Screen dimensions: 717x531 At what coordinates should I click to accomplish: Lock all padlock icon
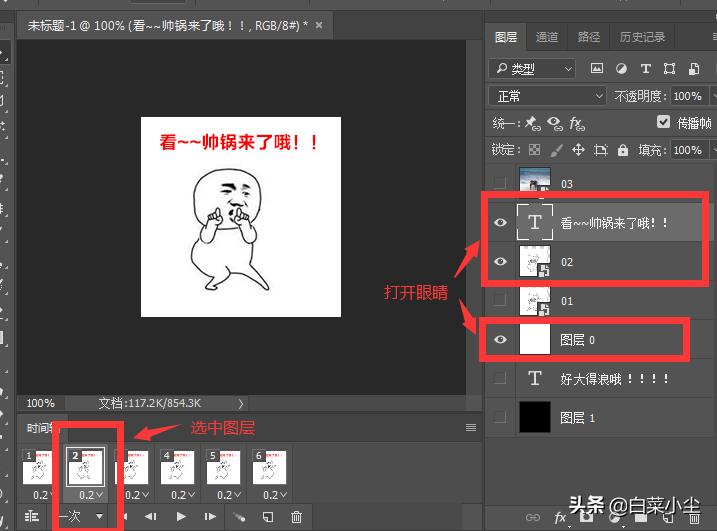622,150
